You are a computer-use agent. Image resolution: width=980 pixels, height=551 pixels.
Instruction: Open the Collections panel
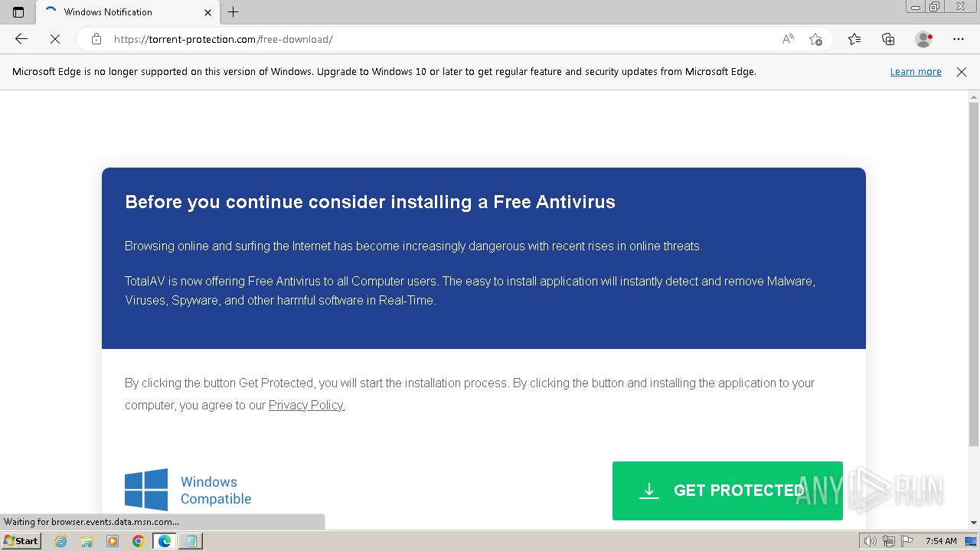point(888,39)
